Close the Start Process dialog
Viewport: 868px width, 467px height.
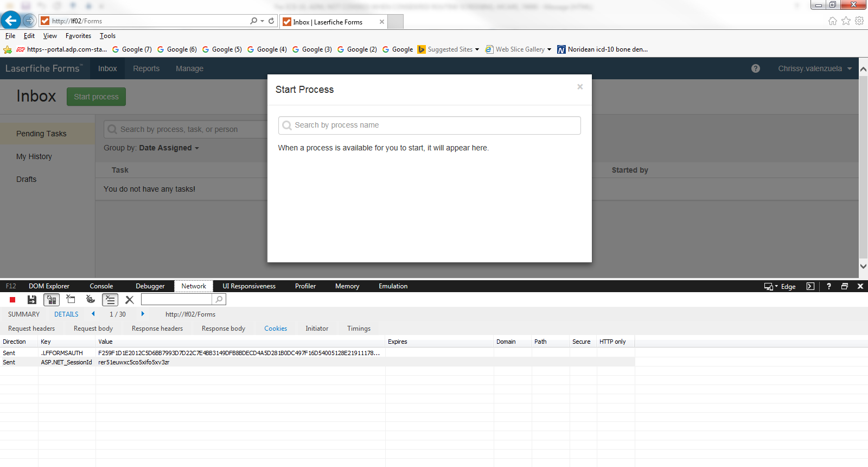(580, 87)
